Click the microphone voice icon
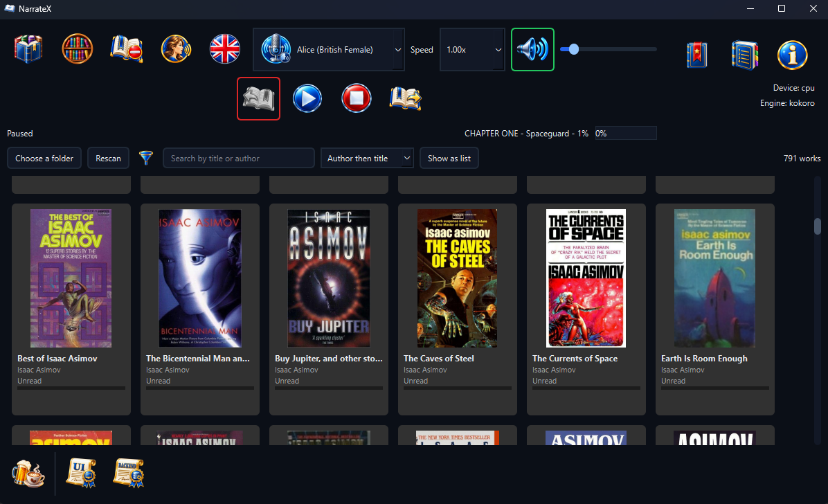 point(276,49)
